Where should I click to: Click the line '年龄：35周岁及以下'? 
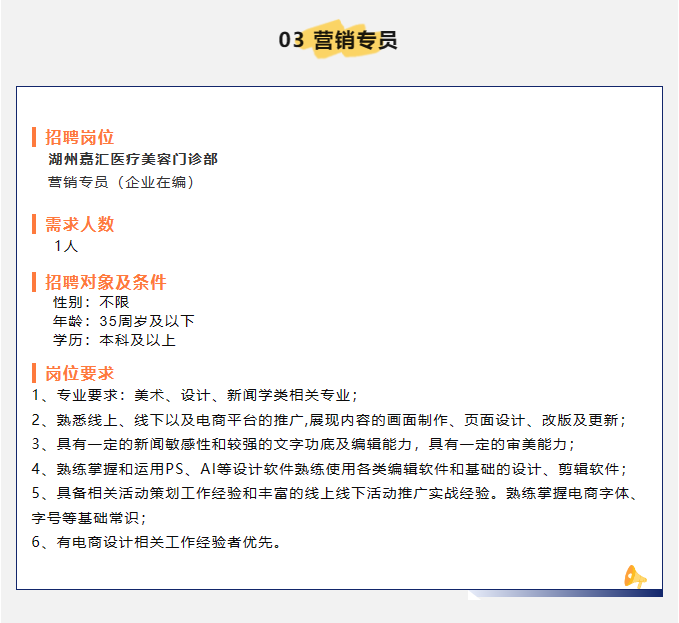123,321
